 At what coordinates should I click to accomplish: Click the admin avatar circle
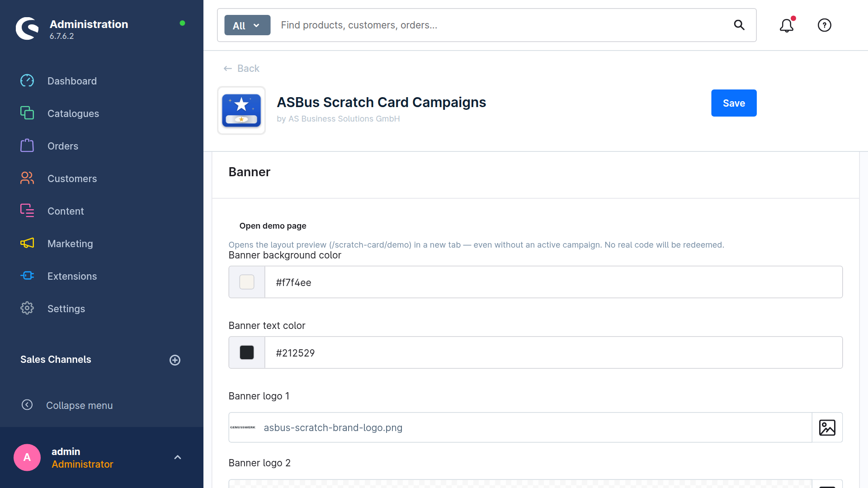27,457
